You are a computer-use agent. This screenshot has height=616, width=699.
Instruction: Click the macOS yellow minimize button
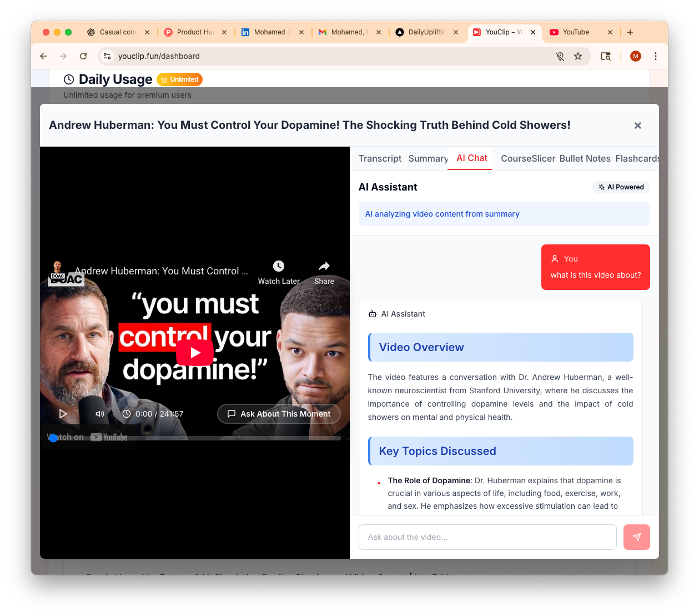point(57,32)
